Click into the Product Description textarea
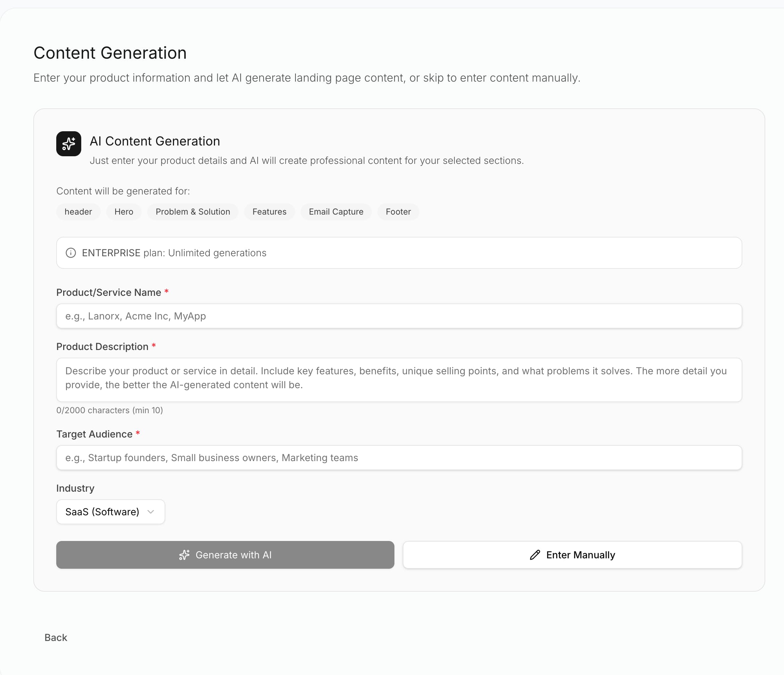This screenshot has width=784, height=675. [x=399, y=380]
